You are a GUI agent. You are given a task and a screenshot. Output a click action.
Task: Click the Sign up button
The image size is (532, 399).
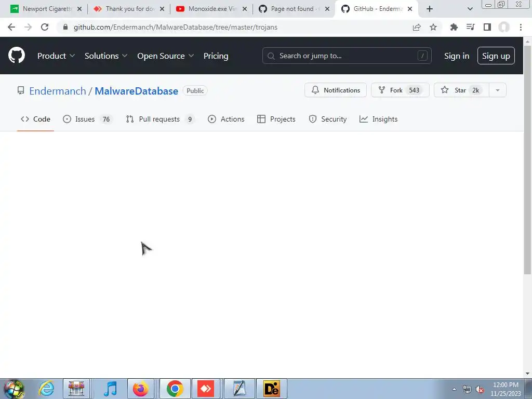pyautogui.click(x=496, y=56)
